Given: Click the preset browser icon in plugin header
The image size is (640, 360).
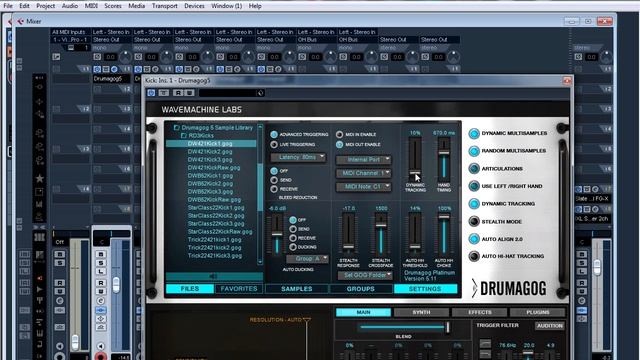Looking at the screenshot, I should click(x=260, y=93).
